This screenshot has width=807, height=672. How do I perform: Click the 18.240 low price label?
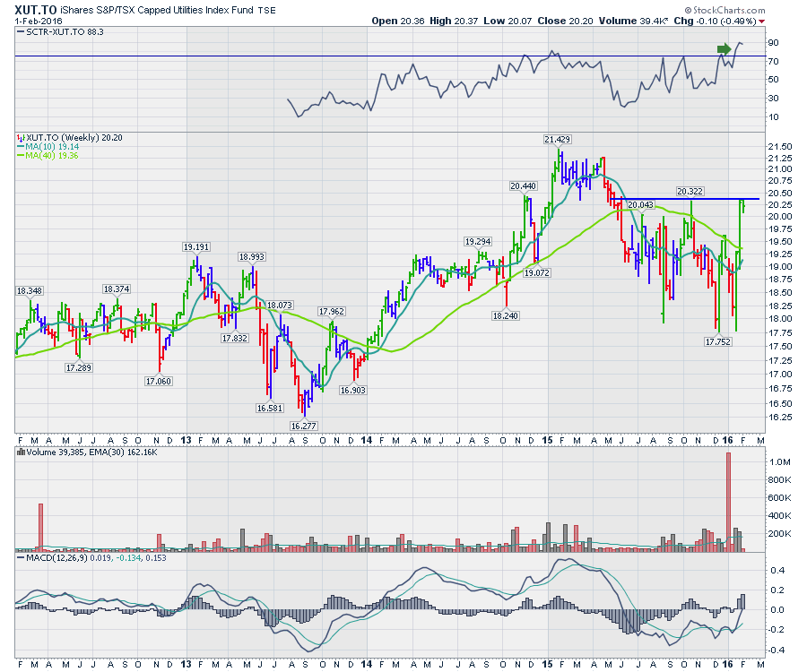506,315
